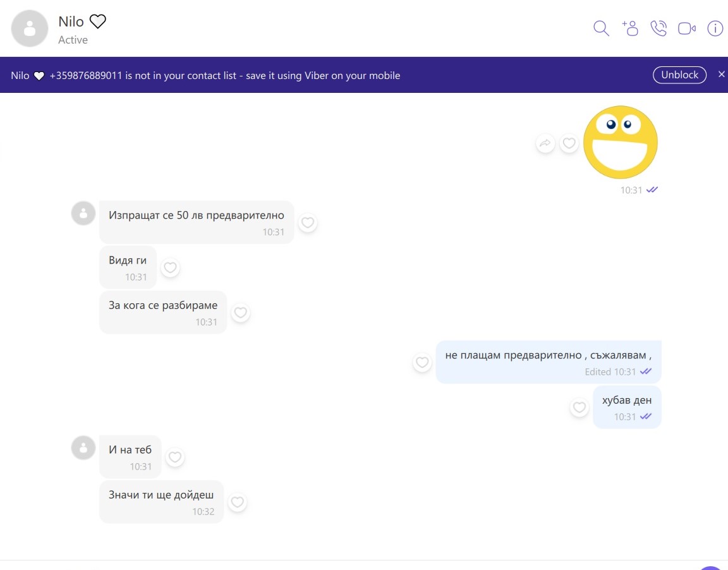Screen dimensions: 728x570
Task: Like the 'И на теб' message
Action: (175, 458)
